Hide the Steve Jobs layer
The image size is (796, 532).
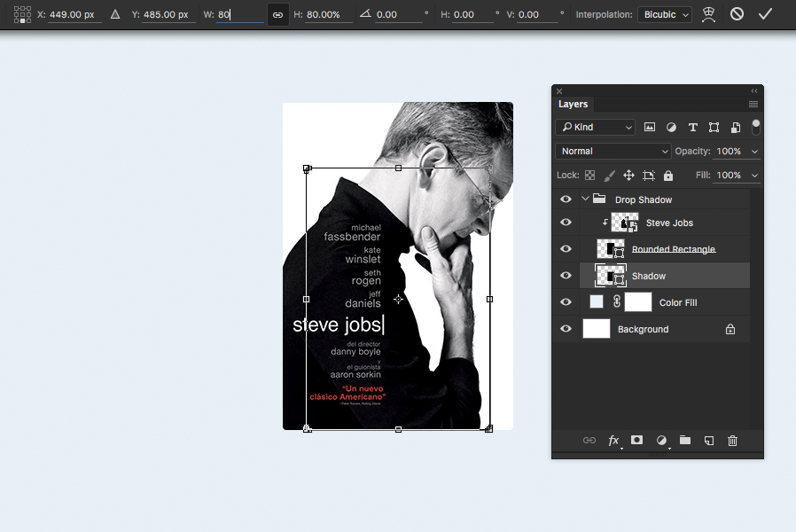(x=566, y=222)
